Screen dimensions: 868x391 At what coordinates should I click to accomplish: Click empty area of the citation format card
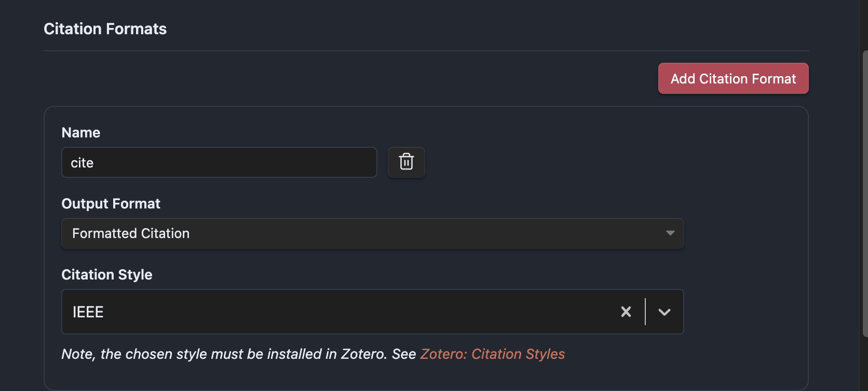click(x=742, y=207)
